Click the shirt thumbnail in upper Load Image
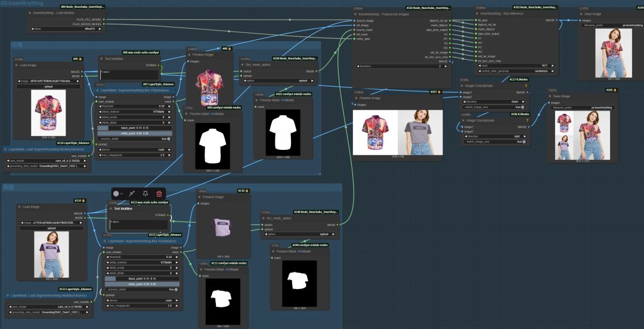Viewport: 644px width, 329px height. coord(49,112)
